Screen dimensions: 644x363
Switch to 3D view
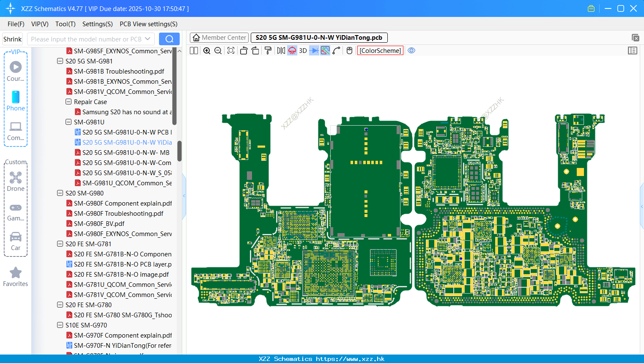[x=303, y=51]
